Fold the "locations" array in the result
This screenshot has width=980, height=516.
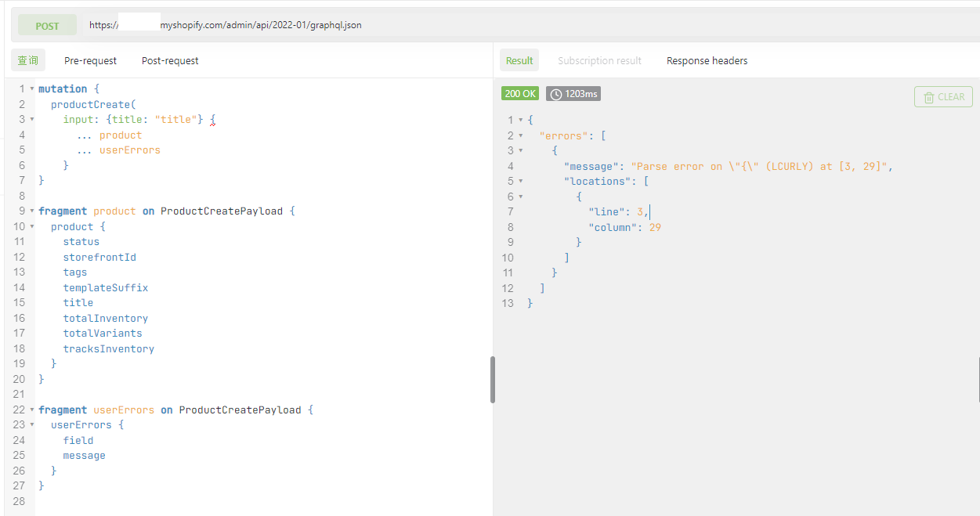pos(521,182)
